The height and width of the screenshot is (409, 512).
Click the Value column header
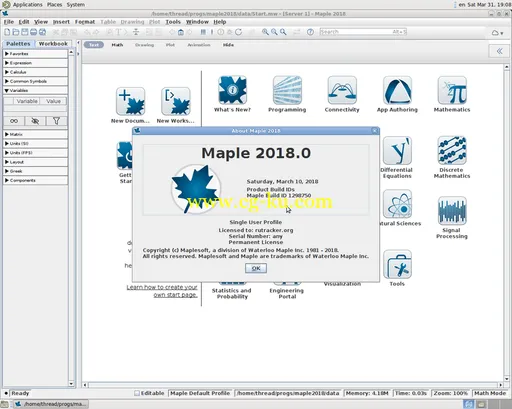click(x=53, y=101)
